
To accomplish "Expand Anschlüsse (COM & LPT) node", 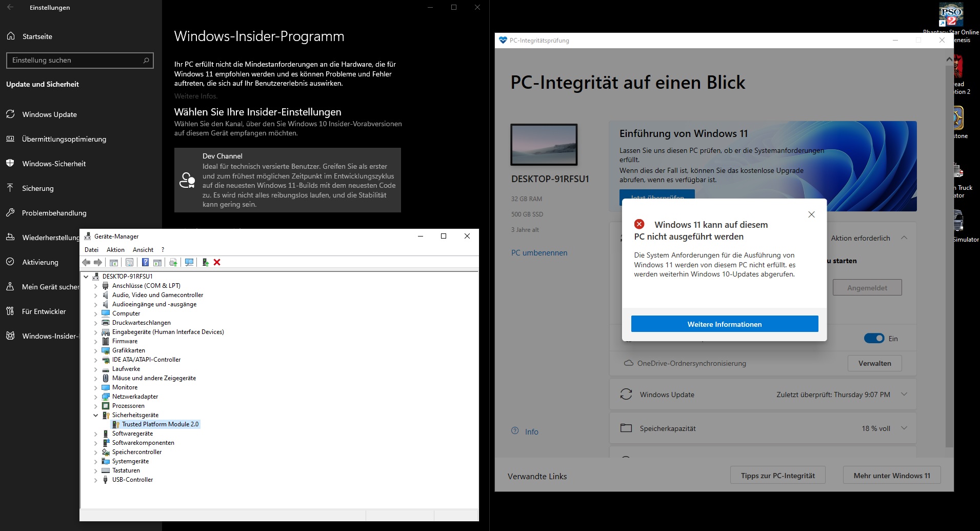I will pyautogui.click(x=95, y=286).
